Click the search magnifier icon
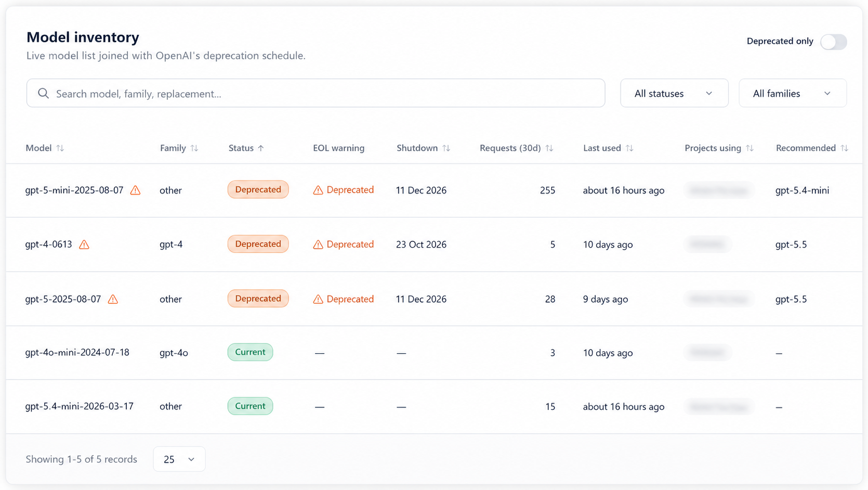 [x=43, y=93]
